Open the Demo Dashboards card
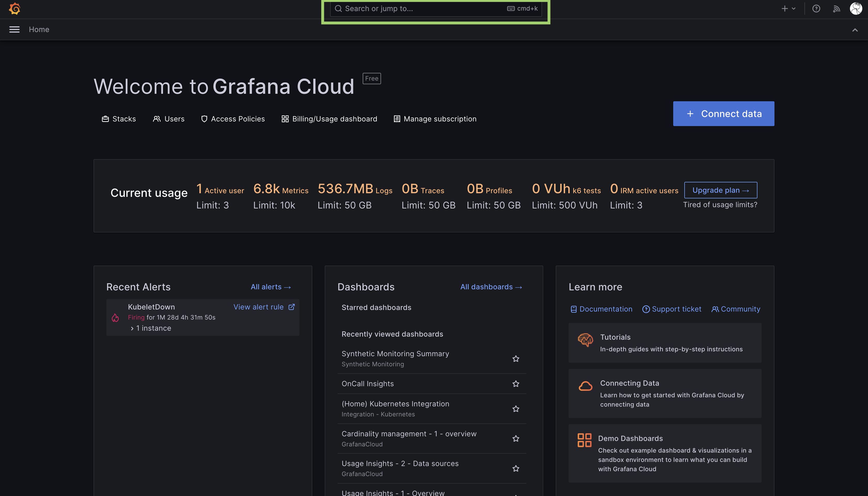 [x=665, y=453]
